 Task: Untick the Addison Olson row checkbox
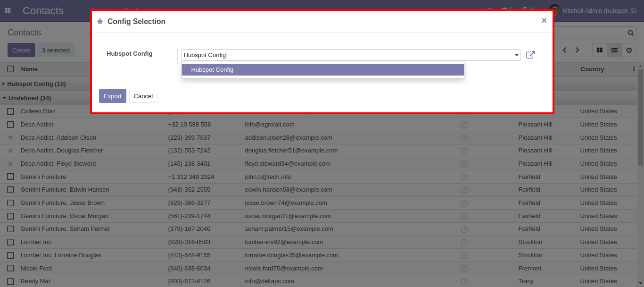pos(10,137)
